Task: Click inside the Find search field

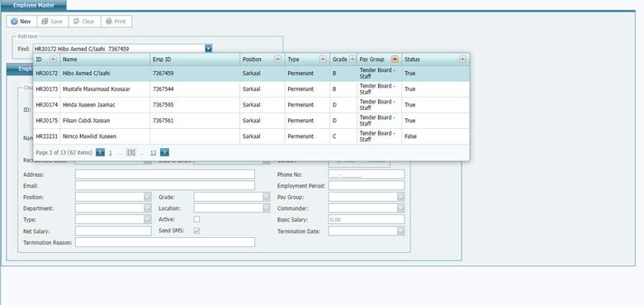Action: (x=119, y=49)
